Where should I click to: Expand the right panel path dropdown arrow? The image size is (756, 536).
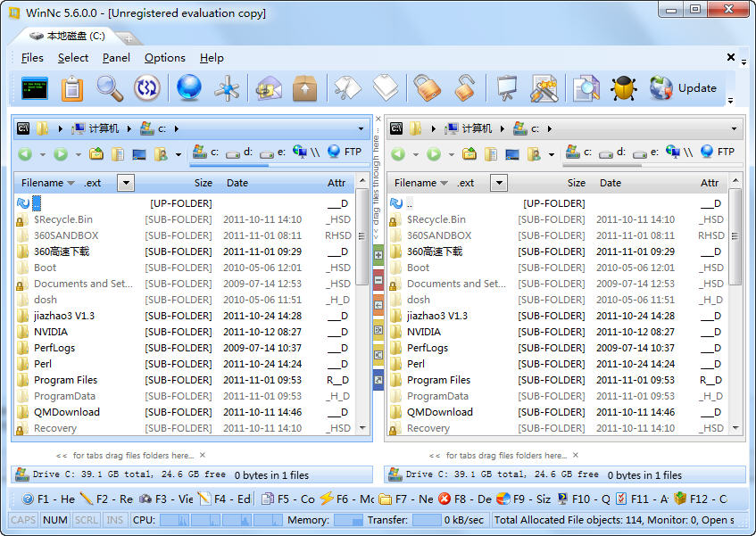click(735, 128)
